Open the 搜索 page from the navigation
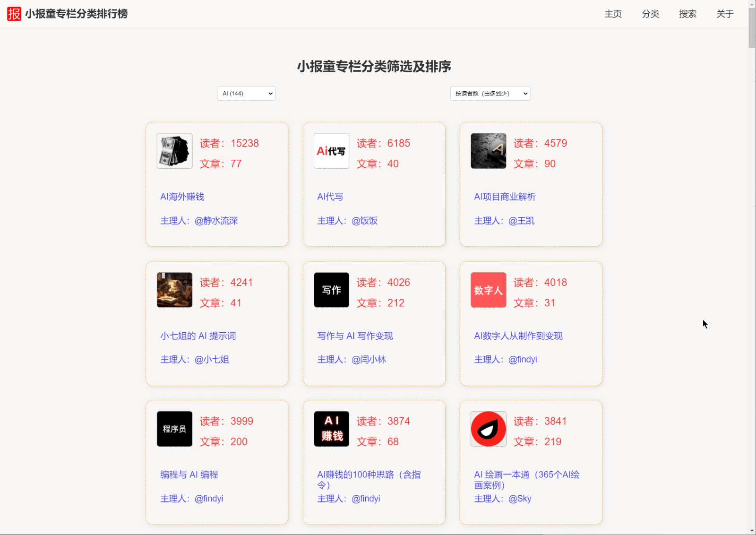 click(x=687, y=14)
